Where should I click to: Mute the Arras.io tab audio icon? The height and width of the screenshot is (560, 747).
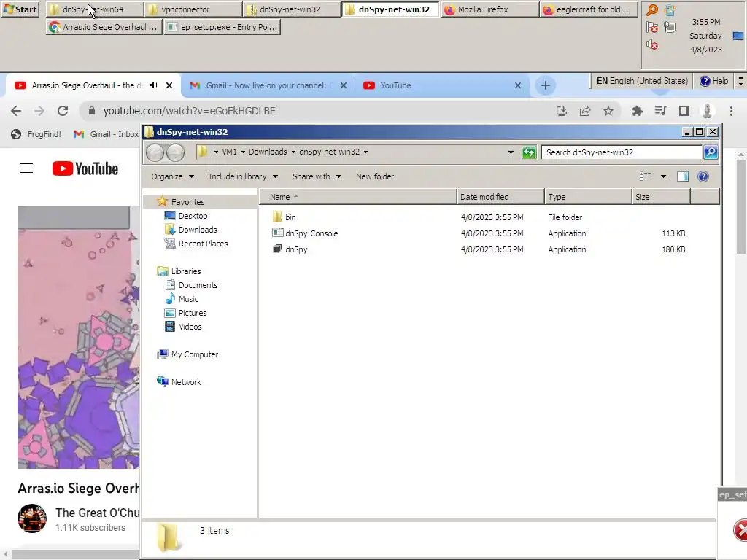coord(153,85)
